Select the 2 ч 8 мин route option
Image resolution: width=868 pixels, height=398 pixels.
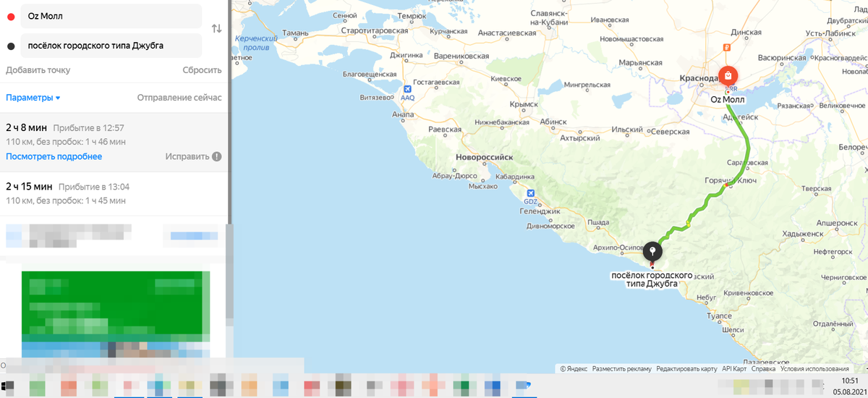click(114, 142)
